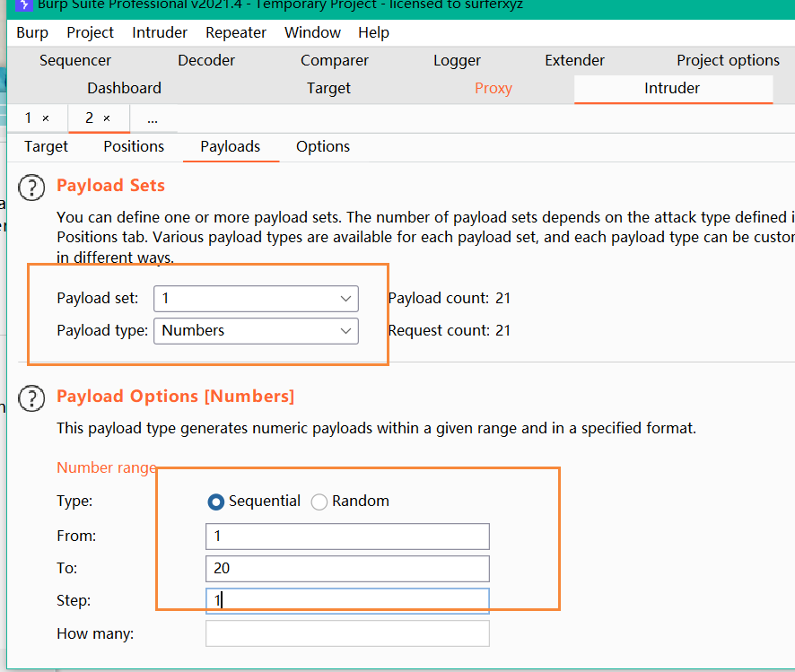
Task: Open the Project menu
Action: [x=91, y=32]
